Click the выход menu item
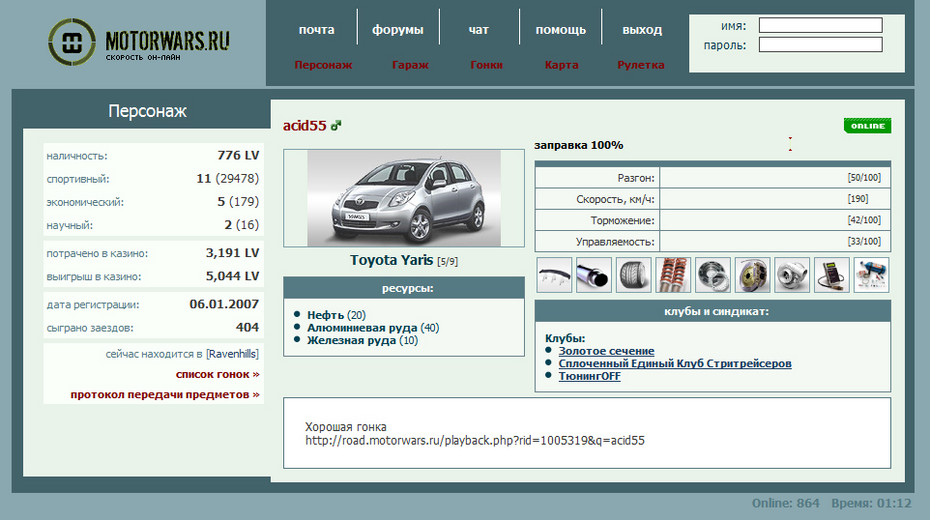Viewport: 930px width, 520px height. [642, 30]
